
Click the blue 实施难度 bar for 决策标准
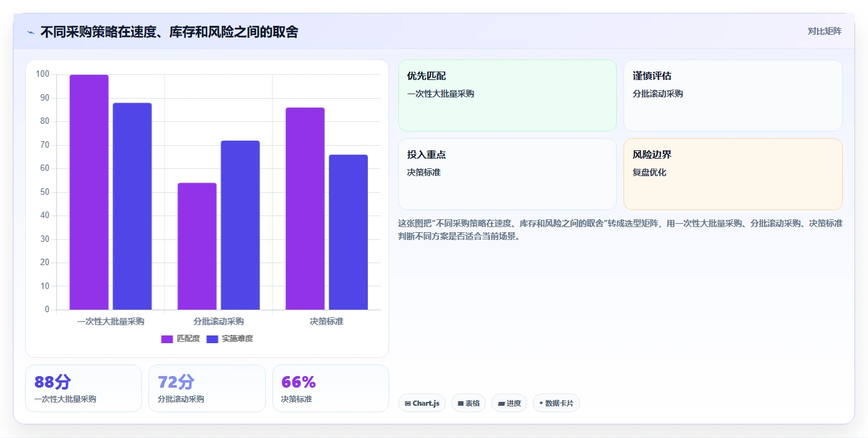[348, 232]
